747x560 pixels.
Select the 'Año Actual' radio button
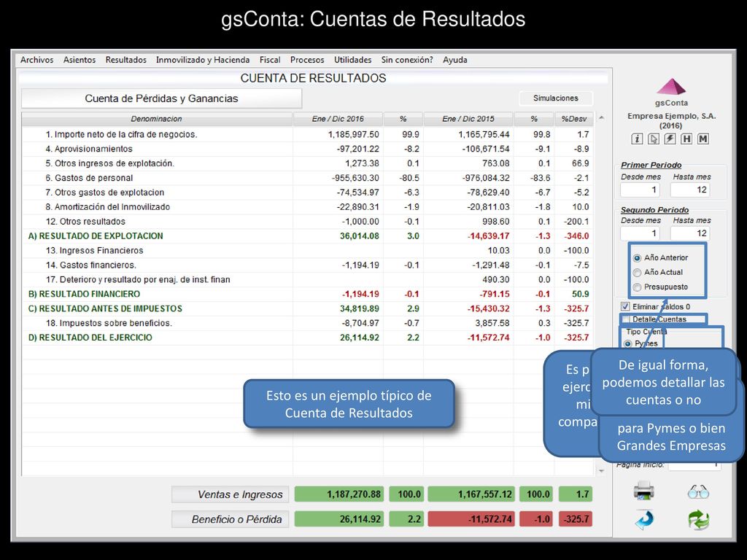coord(637,273)
